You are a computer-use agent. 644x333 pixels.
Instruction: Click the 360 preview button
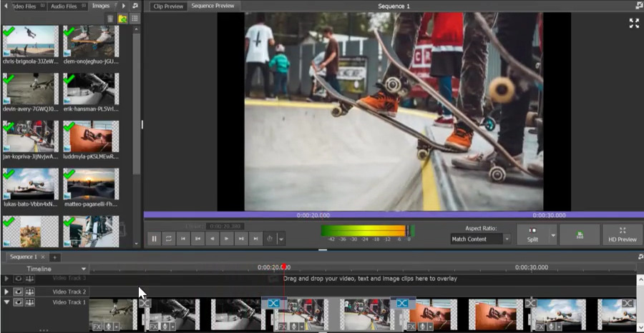pyautogui.click(x=580, y=234)
